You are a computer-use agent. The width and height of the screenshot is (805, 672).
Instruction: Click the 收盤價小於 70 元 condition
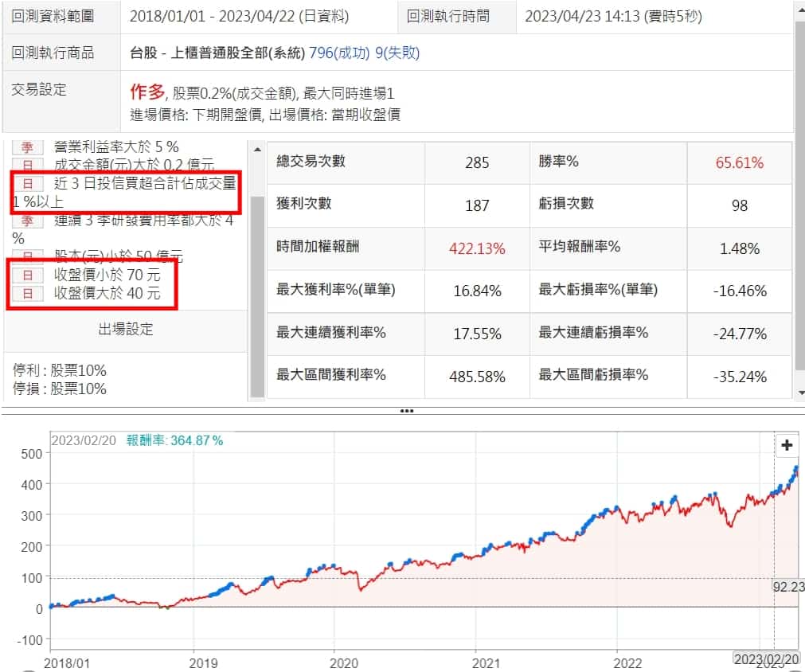[x=107, y=275]
